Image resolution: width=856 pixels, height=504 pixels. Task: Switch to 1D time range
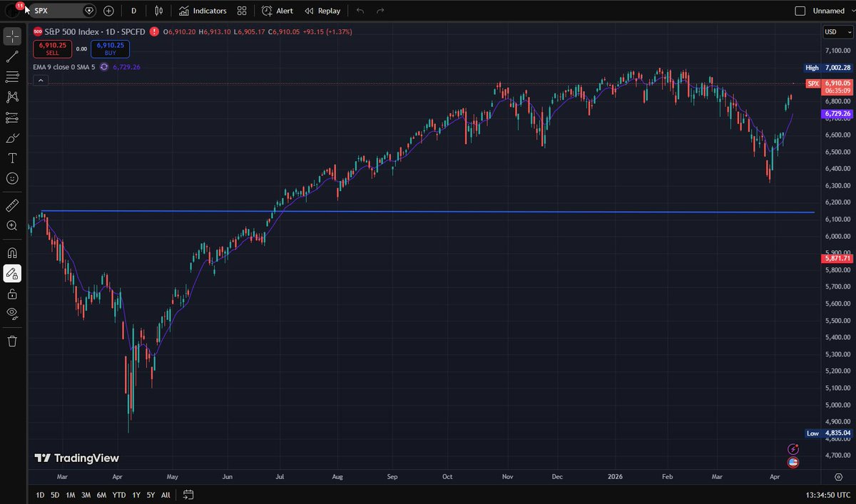click(40, 494)
